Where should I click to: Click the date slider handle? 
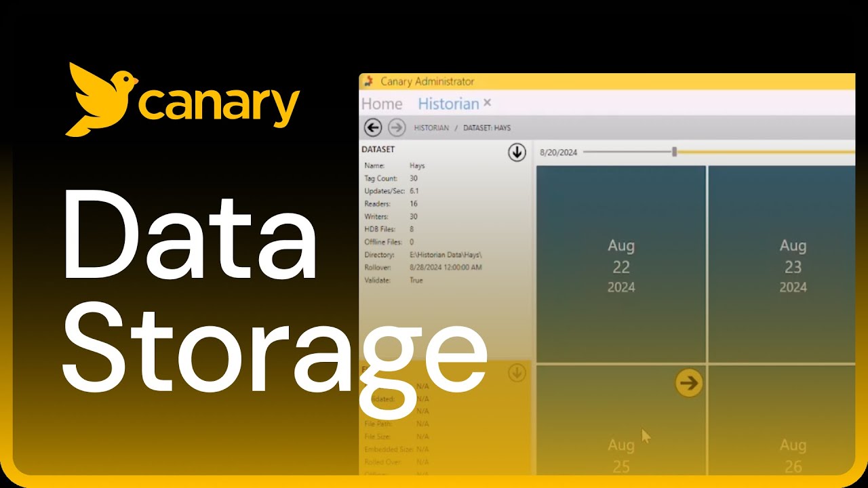tap(674, 152)
